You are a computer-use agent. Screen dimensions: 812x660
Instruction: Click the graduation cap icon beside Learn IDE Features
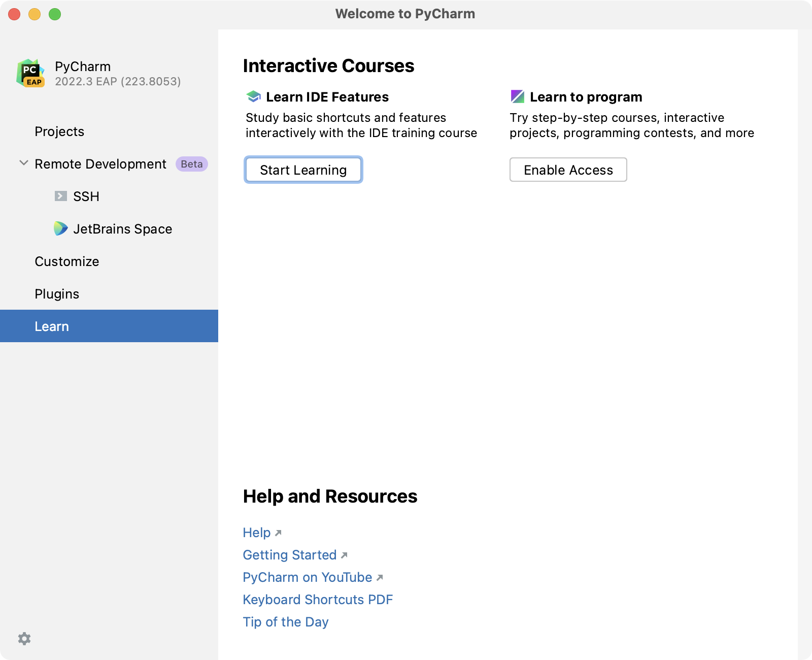[252, 95]
